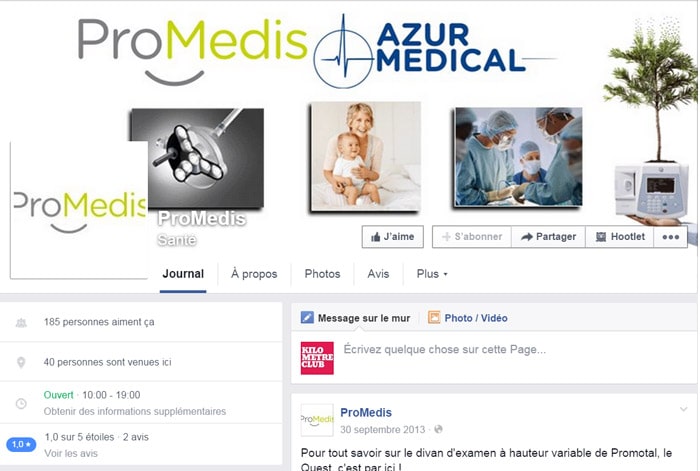Open the Photos tab
The height and width of the screenshot is (471, 700).
[x=322, y=274]
